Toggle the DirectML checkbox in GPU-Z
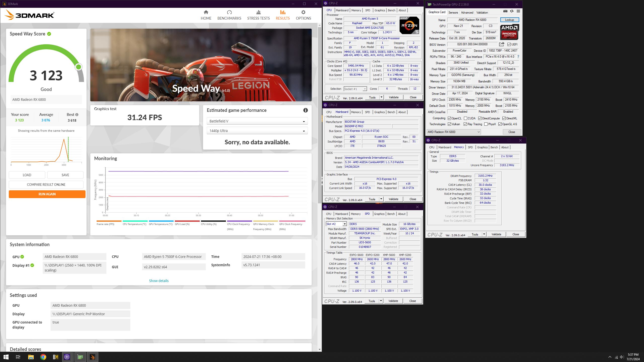 (x=504, y=118)
